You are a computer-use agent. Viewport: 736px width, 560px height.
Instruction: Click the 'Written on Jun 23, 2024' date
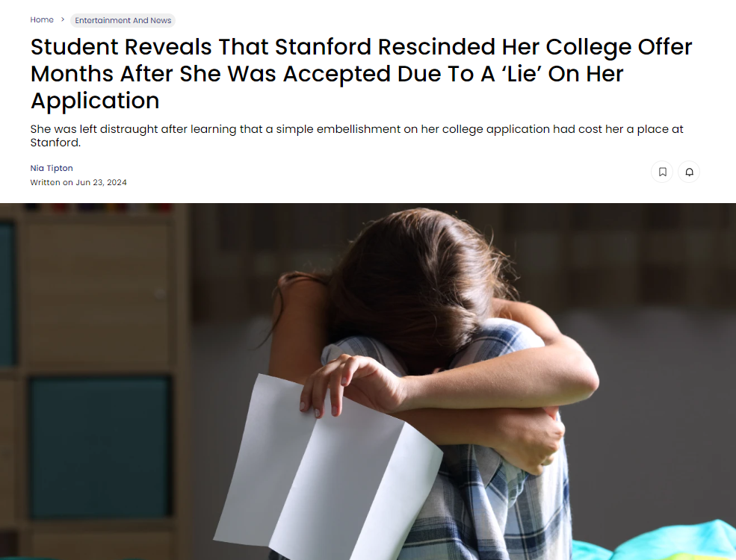coord(78,182)
